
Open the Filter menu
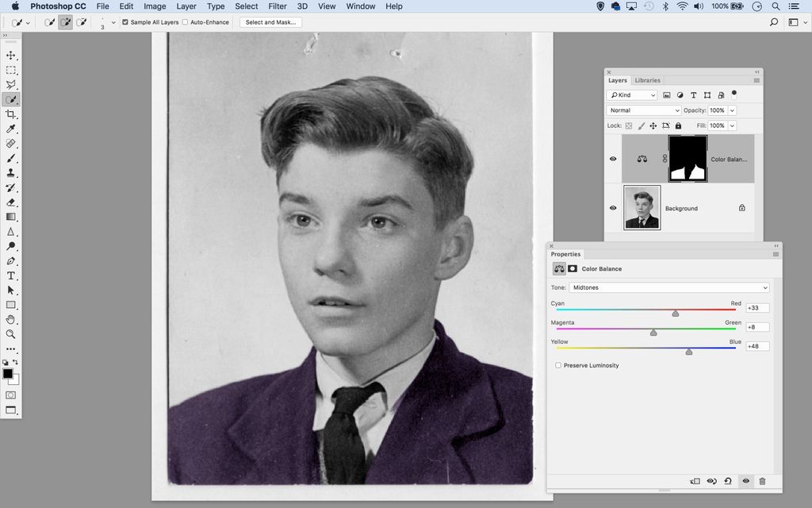[277, 6]
